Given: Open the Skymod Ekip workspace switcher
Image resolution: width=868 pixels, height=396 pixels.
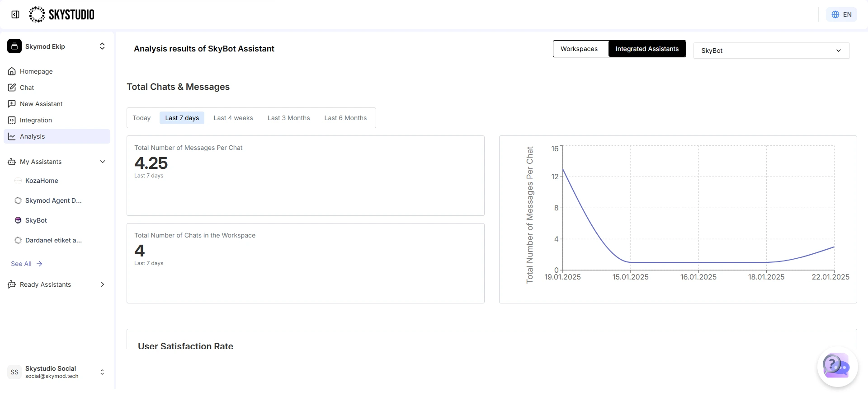Looking at the screenshot, I should pyautogui.click(x=57, y=46).
